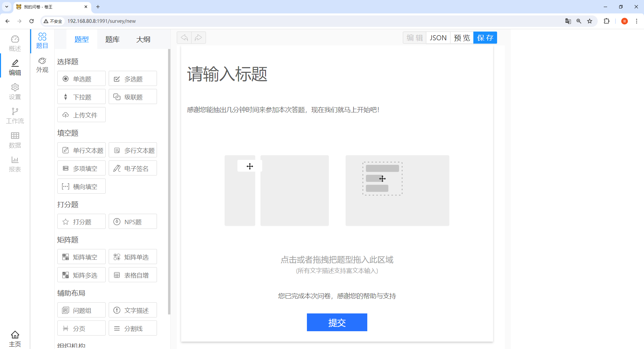The height and width of the screenshot is (349, 644).
Task: Open the 数据 data sidebar item
Action: pyautogui.click(x=15, y=140)
